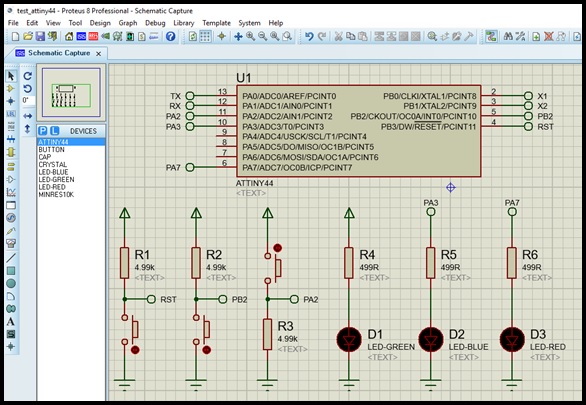Select the junction dot mode tool
The image size is (586, 405).
[x=11, y=101]
